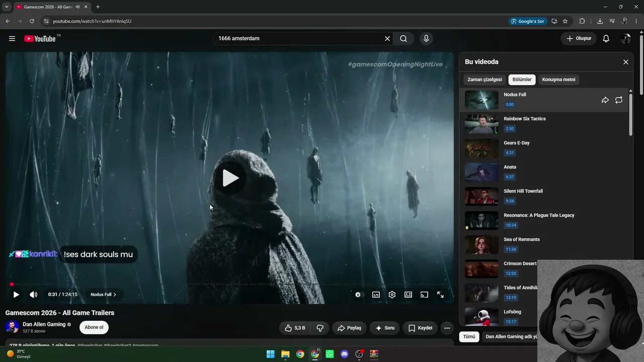Open the Konuşma metni tab

558,79
